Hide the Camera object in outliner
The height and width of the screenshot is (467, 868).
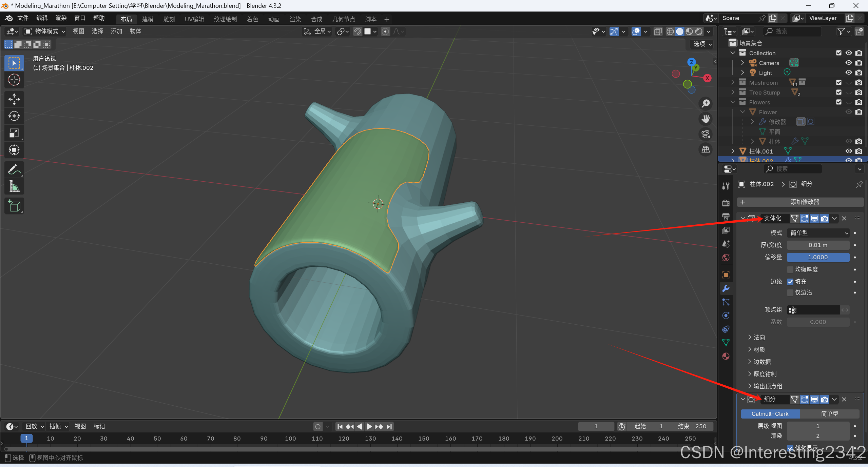[848, 63]
